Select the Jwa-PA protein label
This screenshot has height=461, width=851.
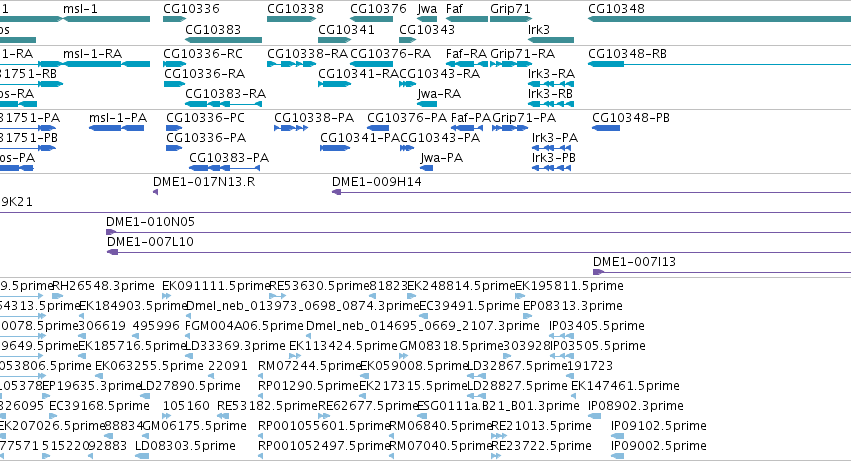(442, 158)
